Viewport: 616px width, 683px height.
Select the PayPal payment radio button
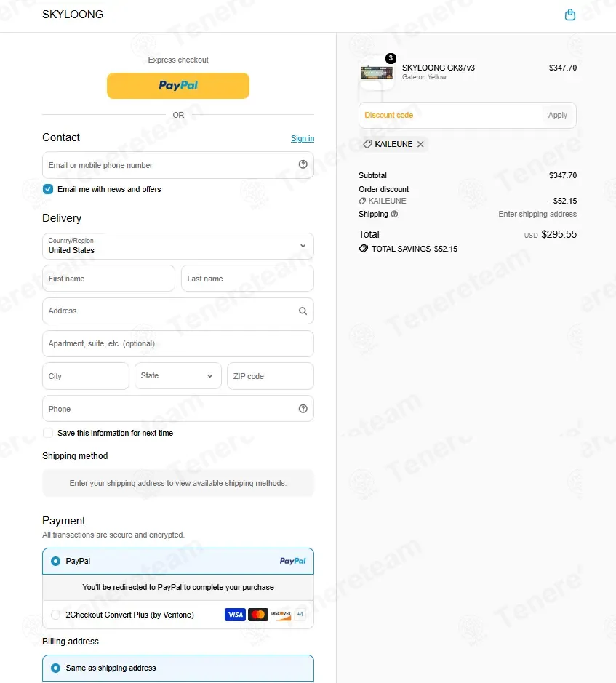point(55,561)
